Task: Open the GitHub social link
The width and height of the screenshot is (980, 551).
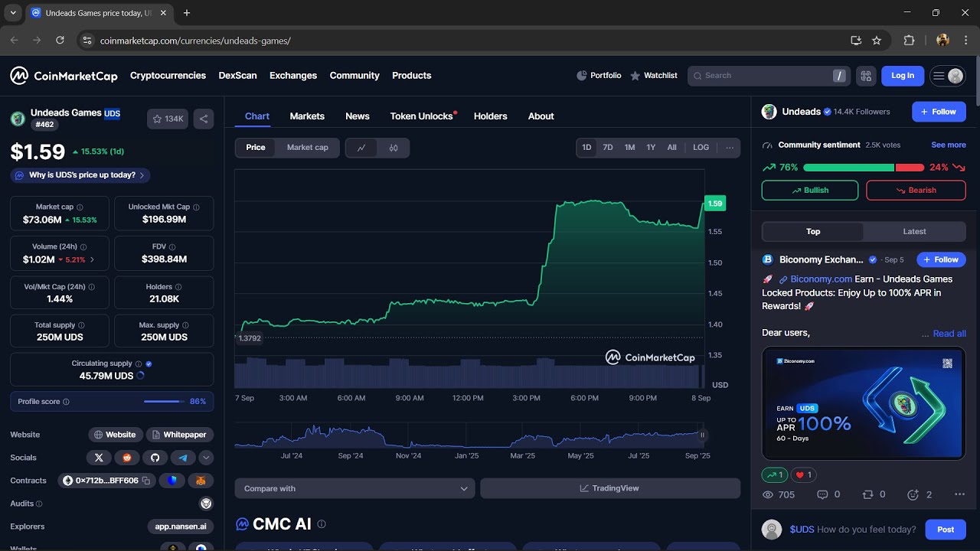Action: click(x=155, y=458)
